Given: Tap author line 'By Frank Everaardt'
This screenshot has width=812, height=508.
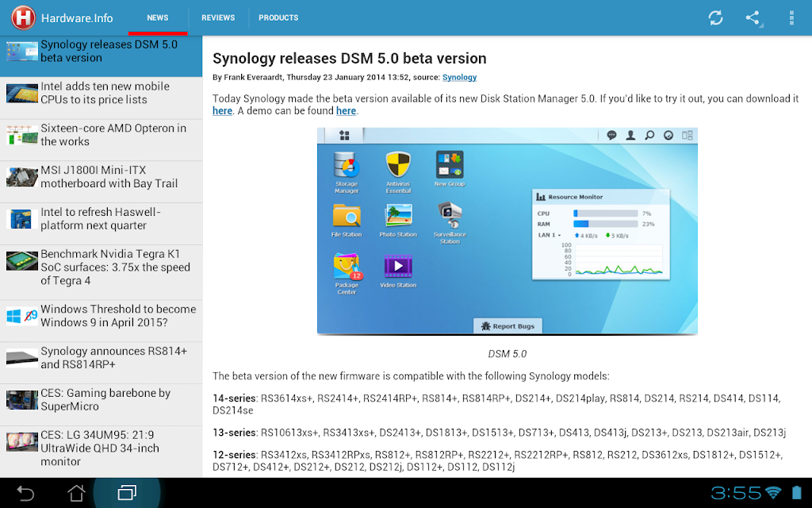Looking at the screenshot, I should click(247, 77).
